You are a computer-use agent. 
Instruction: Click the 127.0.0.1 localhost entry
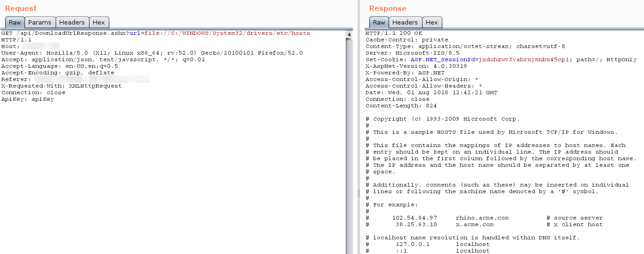[427, 245]
